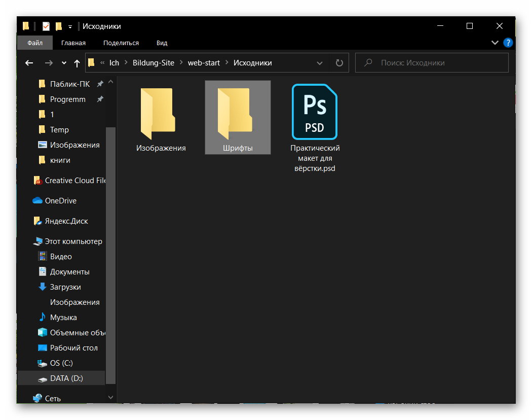This screenshot has height=420, width=532.
Task: Click the folder icon in address bar
Action: coord(91,62)
